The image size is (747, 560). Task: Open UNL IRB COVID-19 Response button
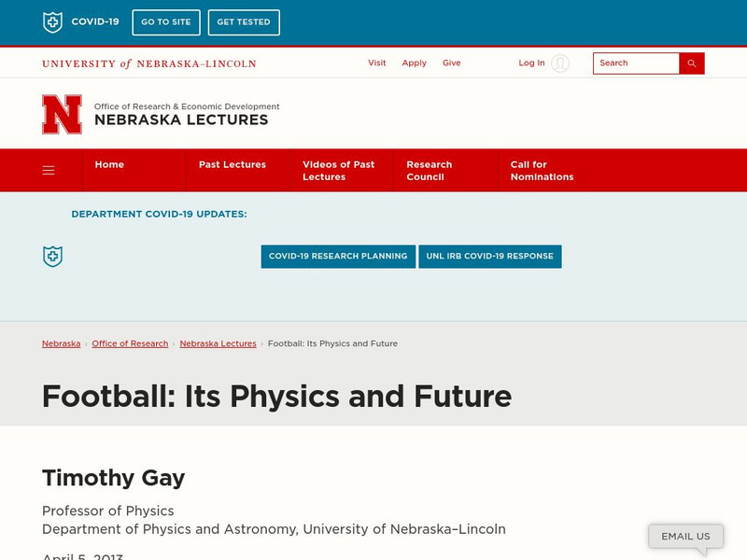coord(489,256)
